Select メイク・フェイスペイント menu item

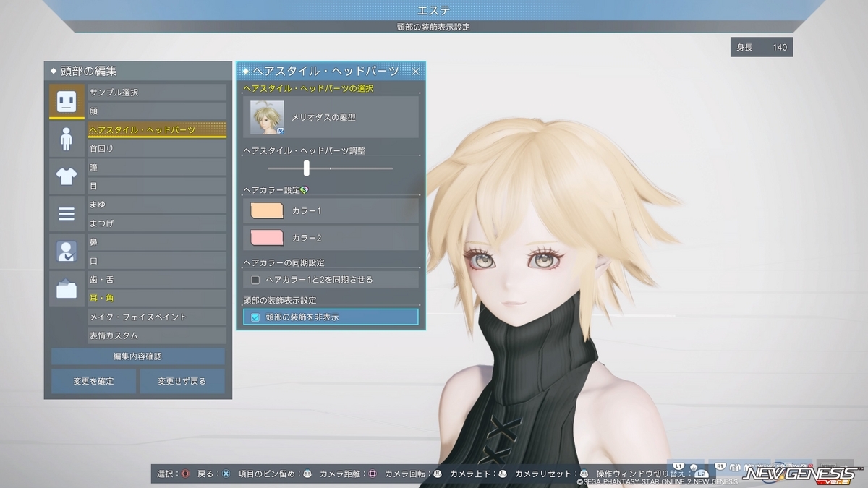157,317
